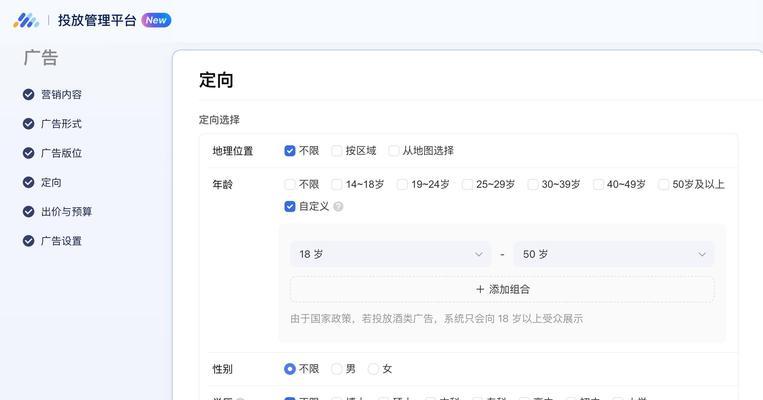The image size is (763, 400).
Task: Uncheck the 自定义 age checkbox
Action: click(x=290, y=206)
